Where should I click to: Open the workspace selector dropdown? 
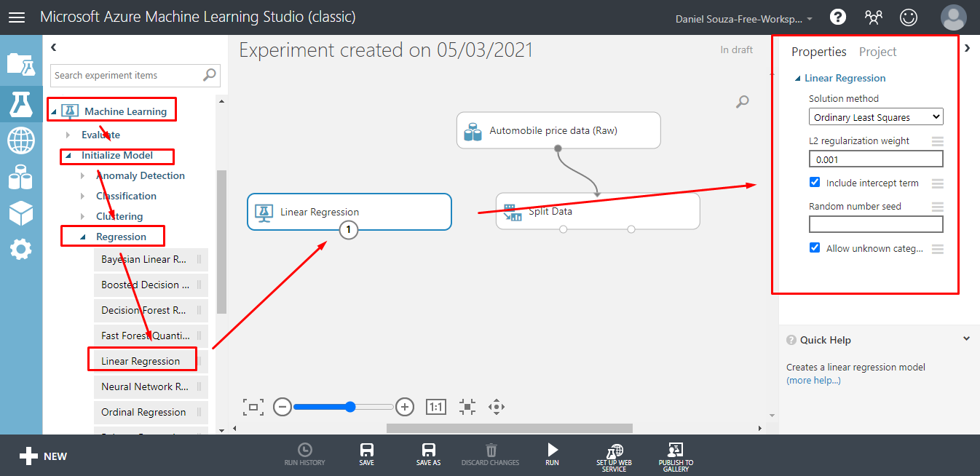[x=745, y=18]
